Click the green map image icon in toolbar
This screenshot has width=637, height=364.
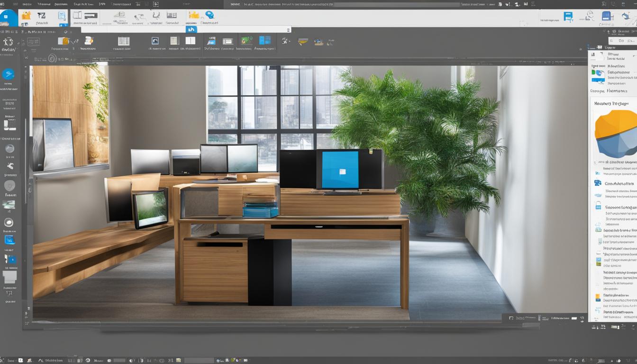coord(246,41)
